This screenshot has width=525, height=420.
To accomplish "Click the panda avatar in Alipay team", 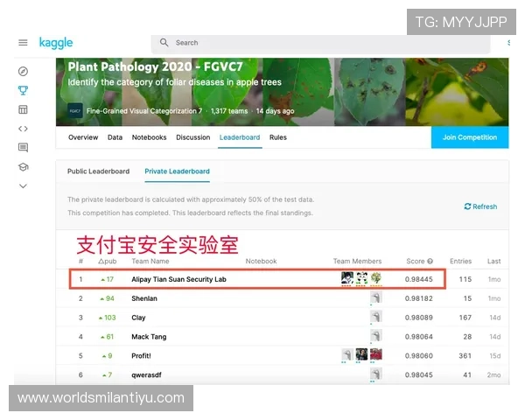I will click(x=361, y=278).
